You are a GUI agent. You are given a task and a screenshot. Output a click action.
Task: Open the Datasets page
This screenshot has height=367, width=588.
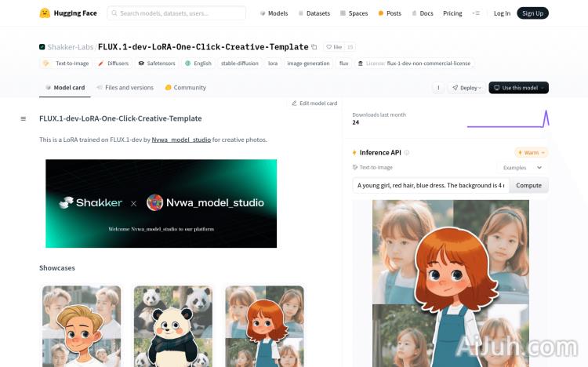(x=314, y=13)
